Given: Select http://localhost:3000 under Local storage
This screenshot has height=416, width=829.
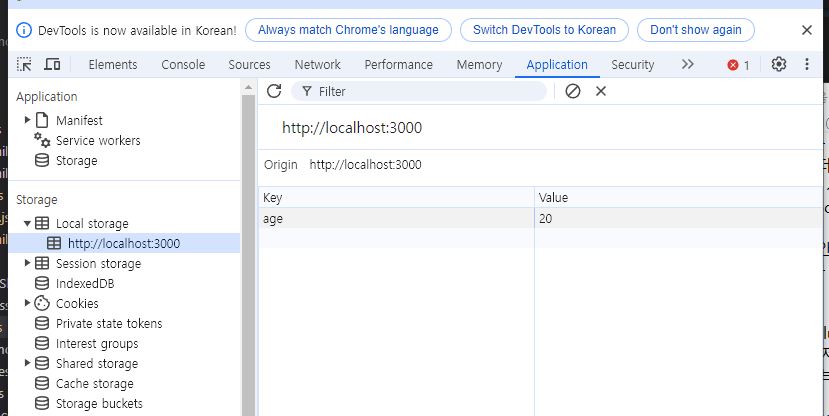Looking at the screenshot, I should 124,244.
